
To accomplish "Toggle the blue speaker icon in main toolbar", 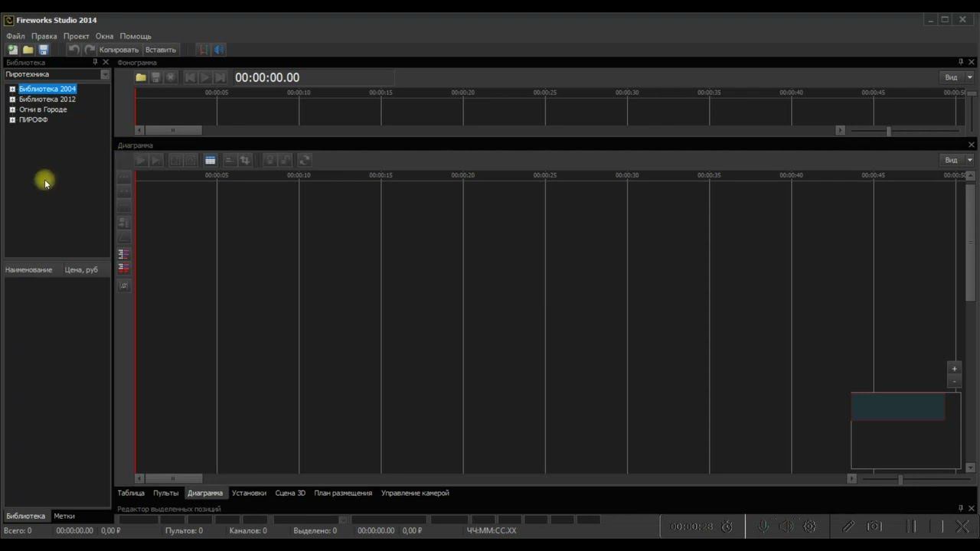I will (x=219, y=50).
